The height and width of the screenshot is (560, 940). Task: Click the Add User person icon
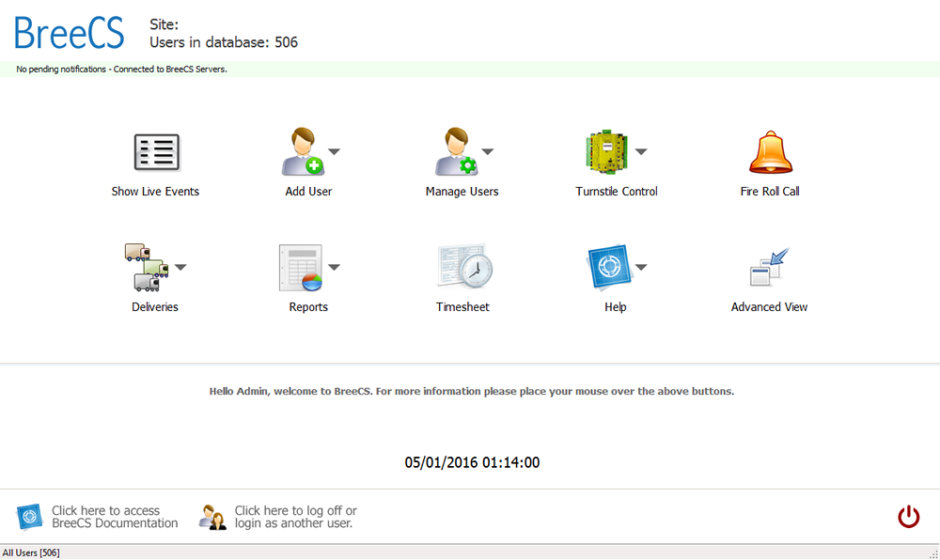(303, 152)
